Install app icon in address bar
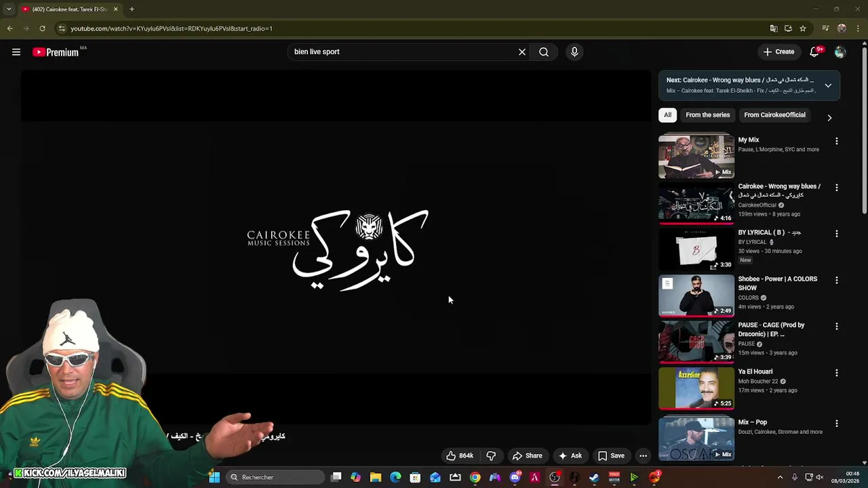Viewport: 868px width, 488px height. pyautogui.click(x=788, y=28)
